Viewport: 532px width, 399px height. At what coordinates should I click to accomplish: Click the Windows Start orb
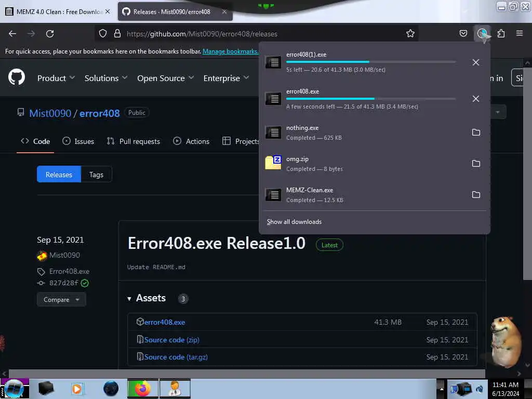coord(14,389)
